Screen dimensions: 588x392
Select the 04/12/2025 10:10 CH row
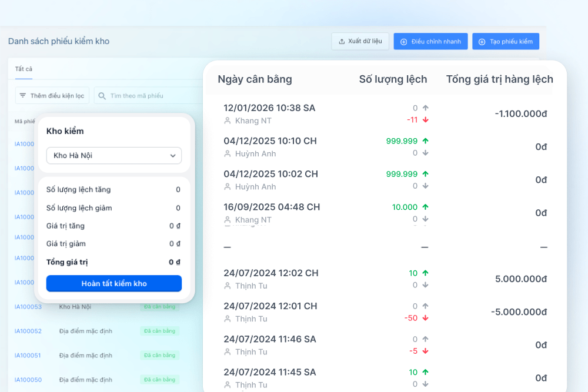pos(386,147)
